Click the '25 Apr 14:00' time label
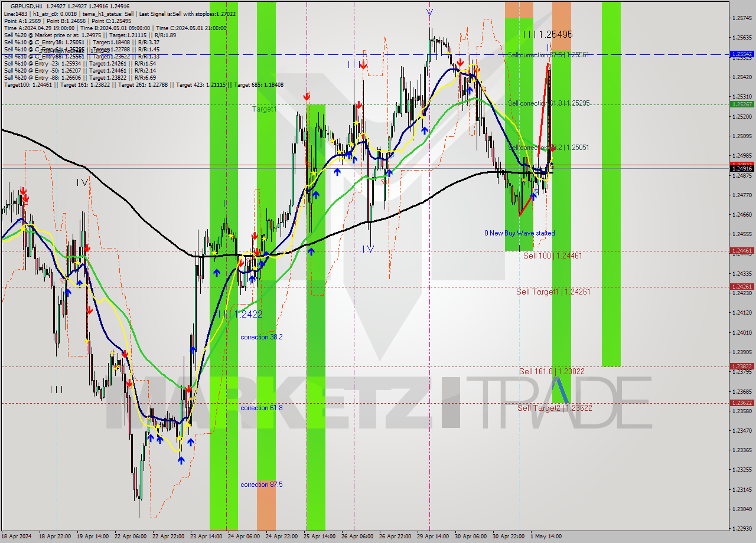Screen dimensions: 756x543 pos(320,537)
